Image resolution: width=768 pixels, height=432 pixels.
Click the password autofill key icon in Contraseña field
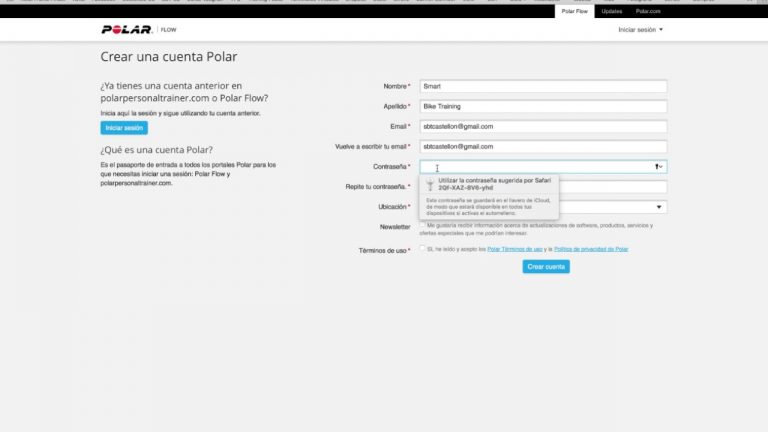659,167
